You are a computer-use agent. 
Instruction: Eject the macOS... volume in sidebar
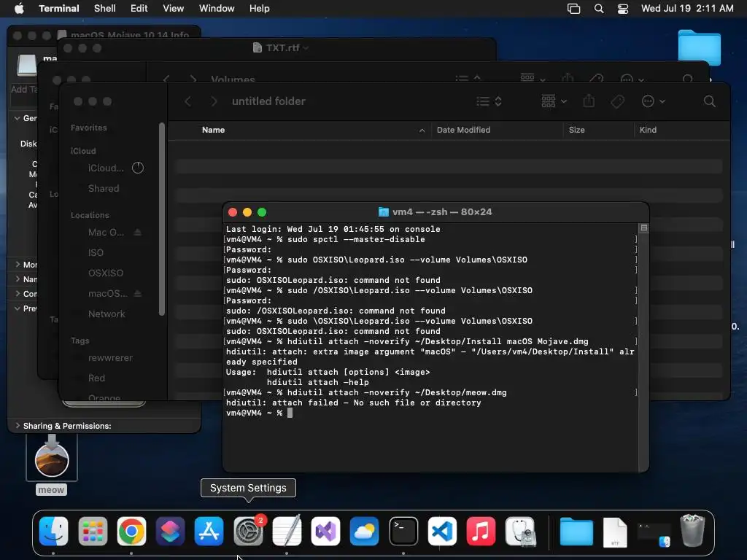[138, 293]
